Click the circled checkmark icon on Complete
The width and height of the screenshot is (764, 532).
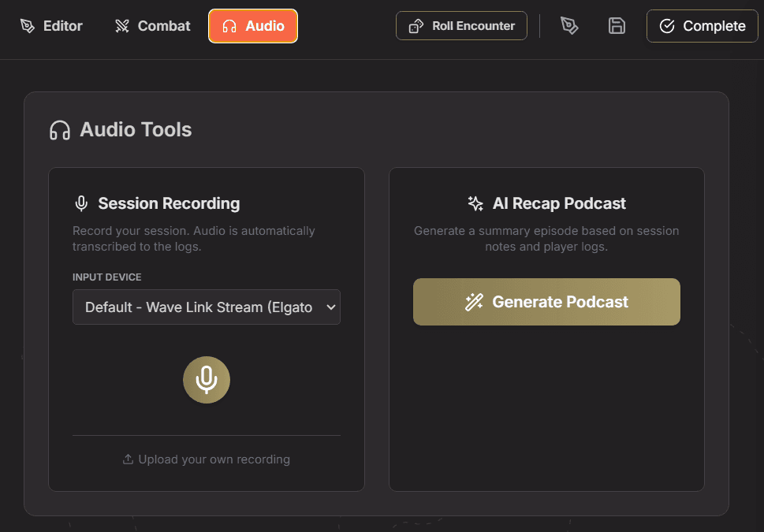[x=667, y=26]
